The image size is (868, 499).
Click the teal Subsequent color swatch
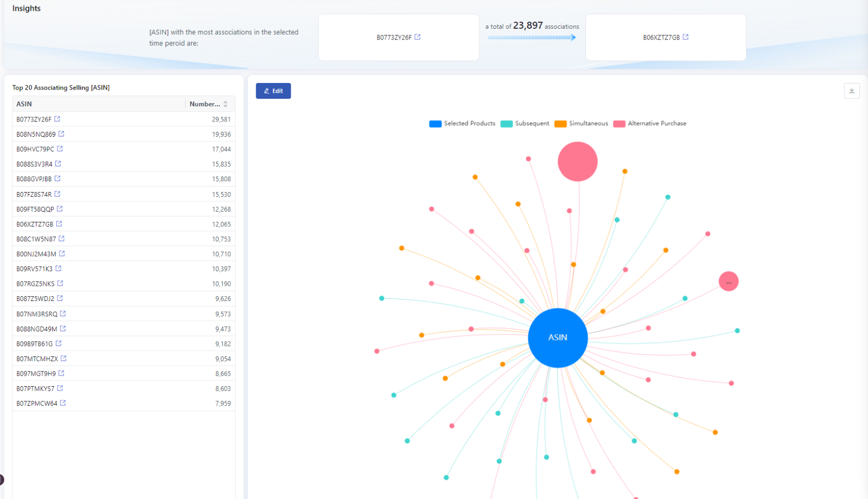tap(506, 124)
